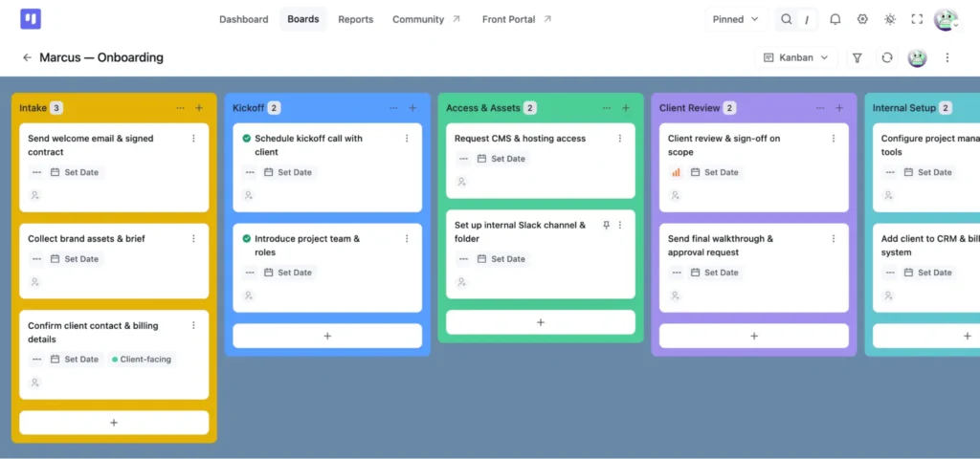Open menu on Request CMS & hosting card
This screenshot has height=459, width=980.
620,139
